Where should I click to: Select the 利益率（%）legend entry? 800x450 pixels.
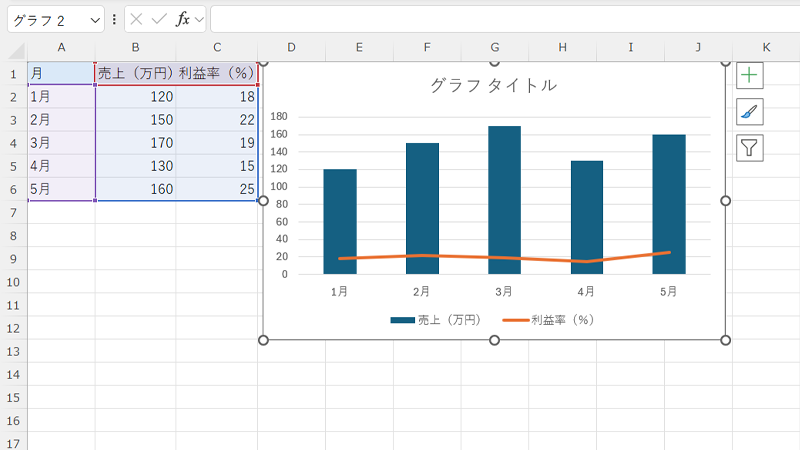click(548, 320)
